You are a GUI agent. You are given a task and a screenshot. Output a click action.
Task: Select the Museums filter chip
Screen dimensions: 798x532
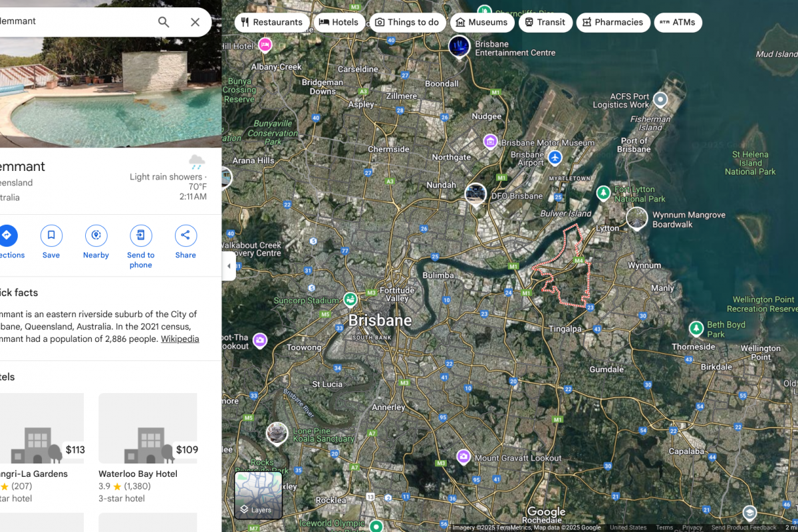[481, 22]
